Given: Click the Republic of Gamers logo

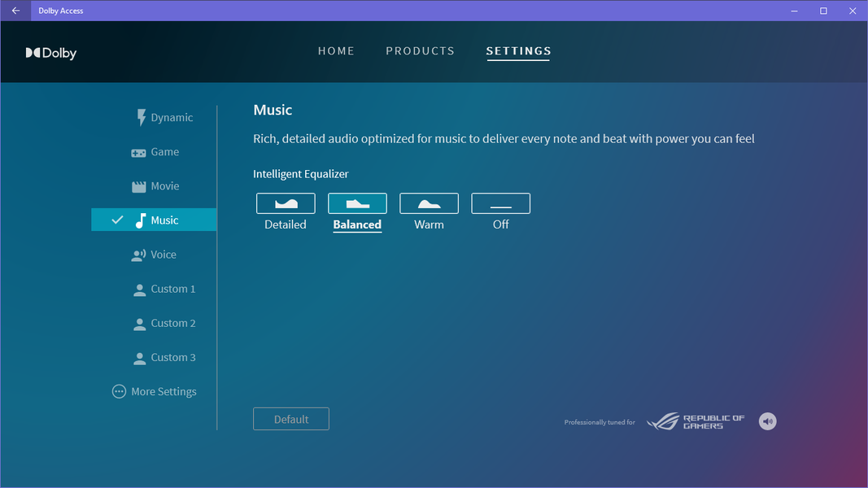Looking at the screenshot, I should (696, 421).
